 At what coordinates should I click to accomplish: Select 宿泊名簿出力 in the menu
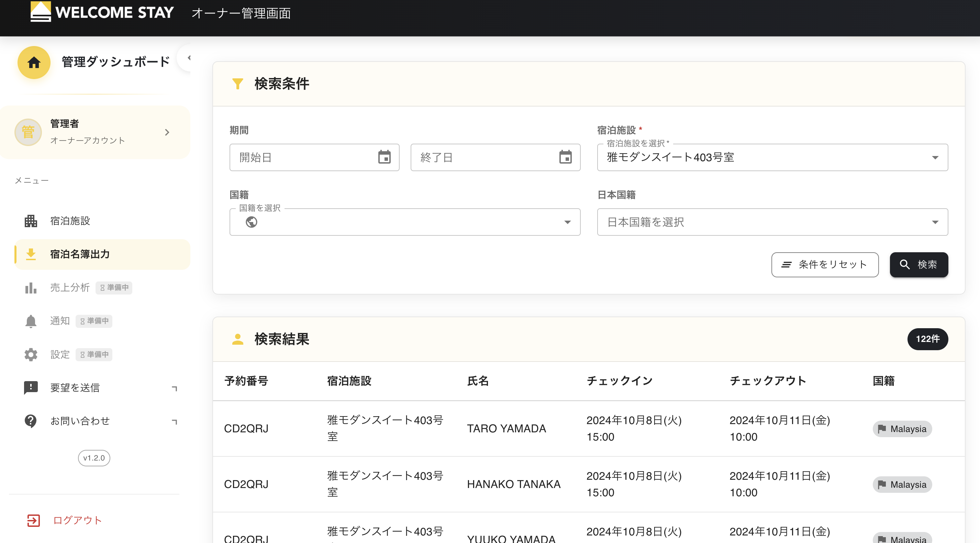click(80, 254)
